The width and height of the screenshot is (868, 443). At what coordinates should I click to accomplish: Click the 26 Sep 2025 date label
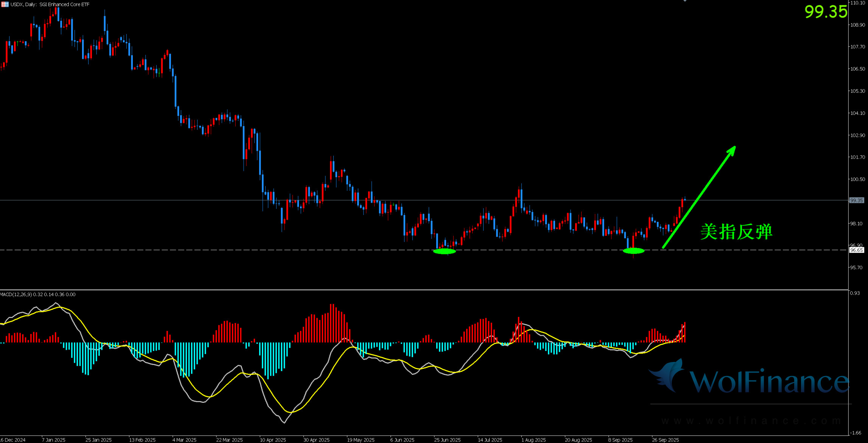pyautogui.click(x=665, y=440)
